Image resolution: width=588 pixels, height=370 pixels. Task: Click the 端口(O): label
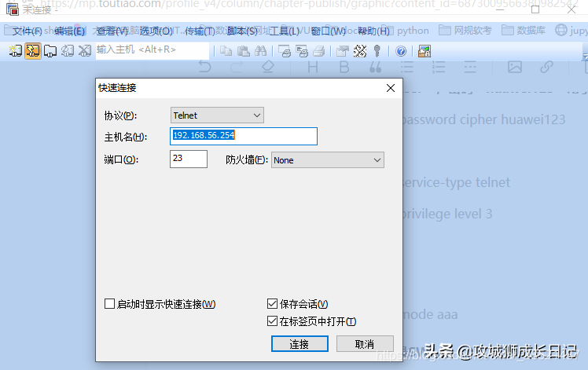point(121,160)
